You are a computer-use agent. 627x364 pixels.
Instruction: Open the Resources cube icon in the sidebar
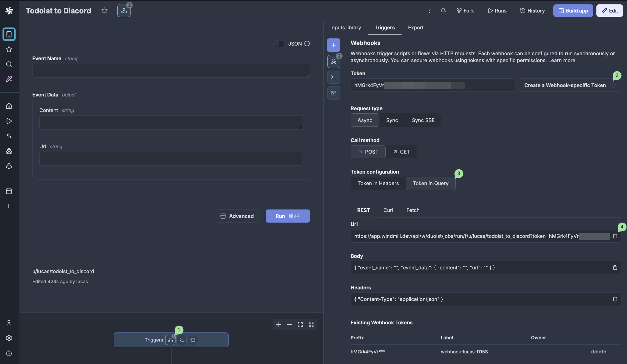[x=9, y=151]
